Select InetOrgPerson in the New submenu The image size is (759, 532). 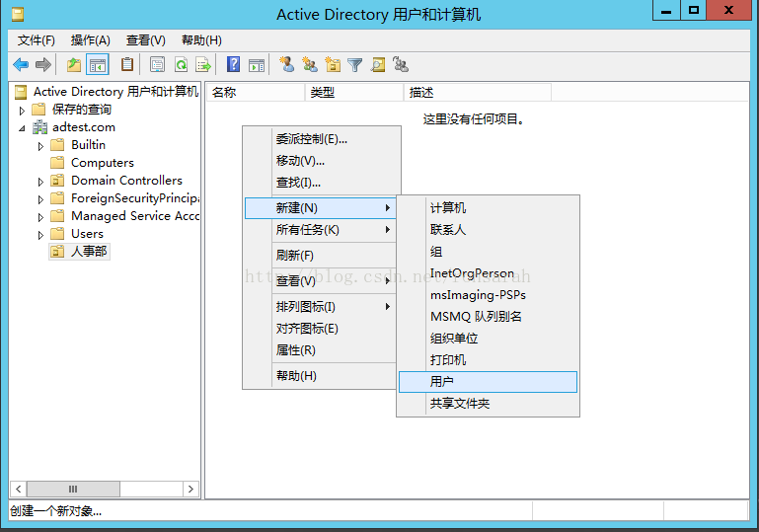(x=488, y=273)
